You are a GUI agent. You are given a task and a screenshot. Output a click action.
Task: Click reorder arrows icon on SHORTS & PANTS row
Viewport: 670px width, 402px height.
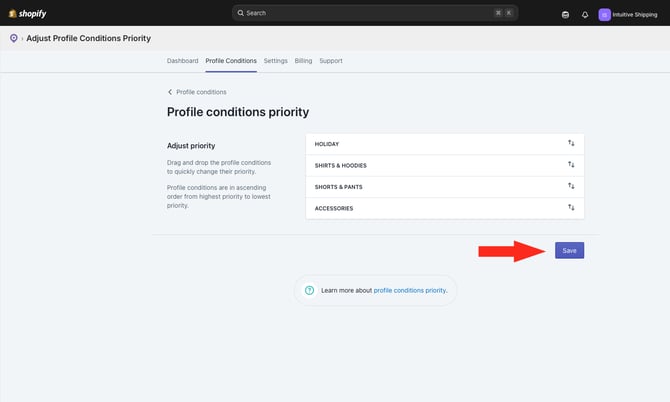pos(571,186)
